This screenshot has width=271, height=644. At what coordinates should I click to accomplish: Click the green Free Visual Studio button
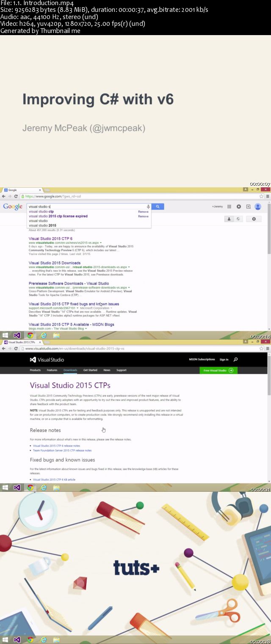218,370
